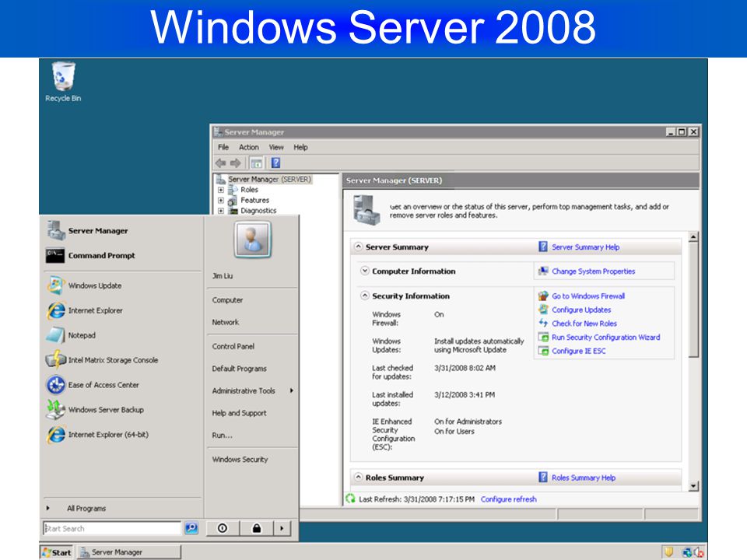Click Configure Updates link
The image size is (747, 560).
(581, 310)
